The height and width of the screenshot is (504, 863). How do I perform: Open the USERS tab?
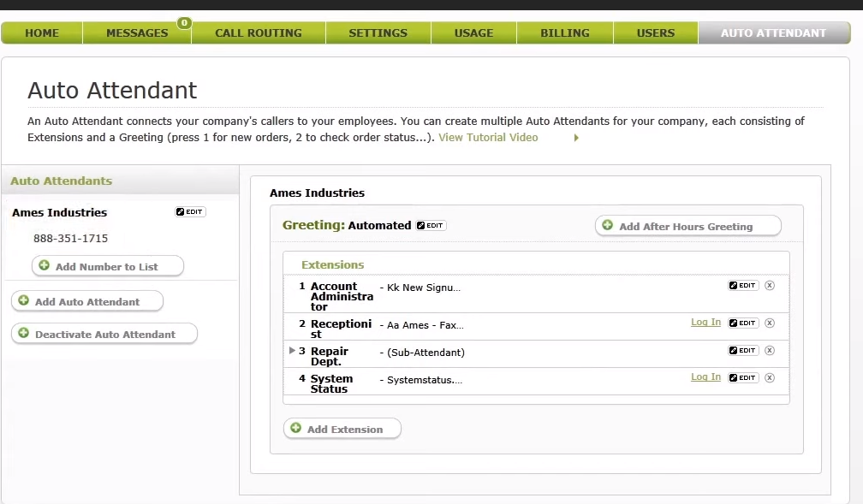656,33
